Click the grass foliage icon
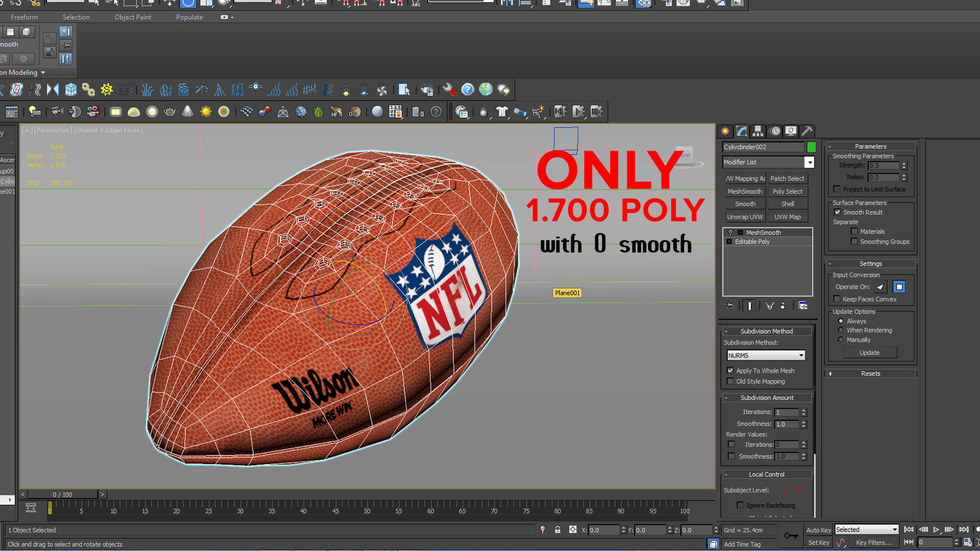Image resolution: width=980 pixels, height=551 pixels. coord(318,112)
